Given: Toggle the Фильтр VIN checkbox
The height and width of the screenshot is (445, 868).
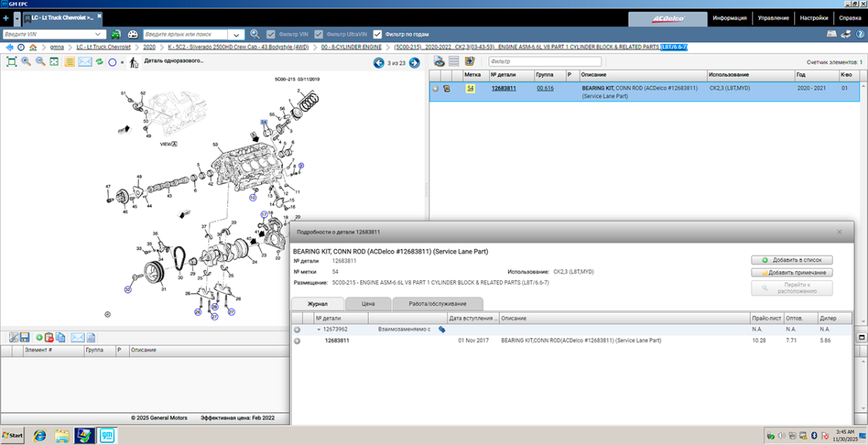Looking at the screenshot, I should (x=271, y=34).
